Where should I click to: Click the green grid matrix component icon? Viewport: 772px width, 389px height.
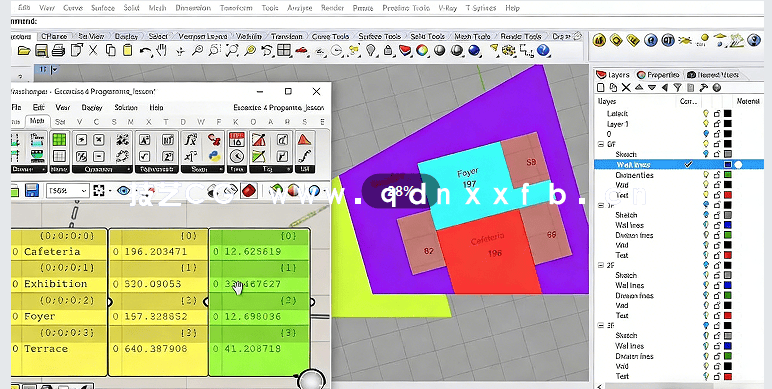pyautogui.click(x=59, y=139)
